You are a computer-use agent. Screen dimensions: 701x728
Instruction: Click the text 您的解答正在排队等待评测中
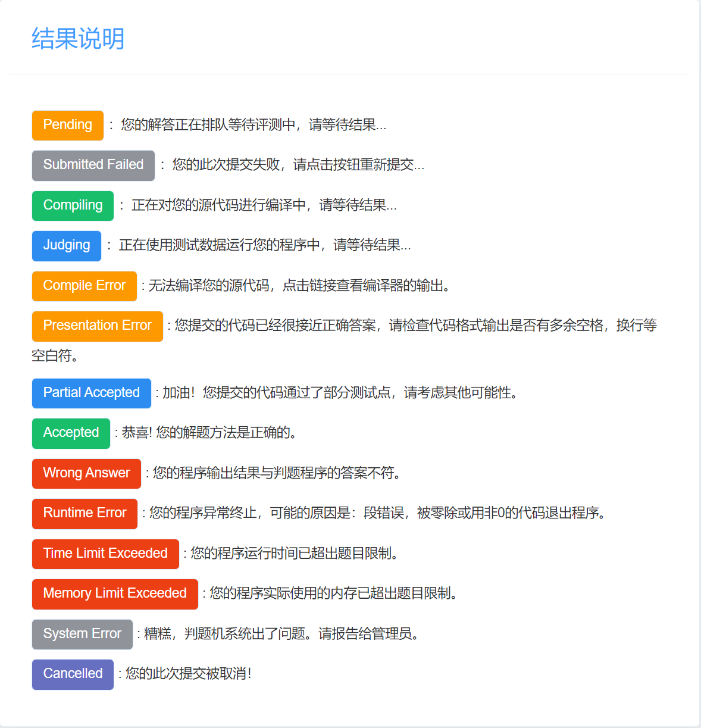[208, 125]
